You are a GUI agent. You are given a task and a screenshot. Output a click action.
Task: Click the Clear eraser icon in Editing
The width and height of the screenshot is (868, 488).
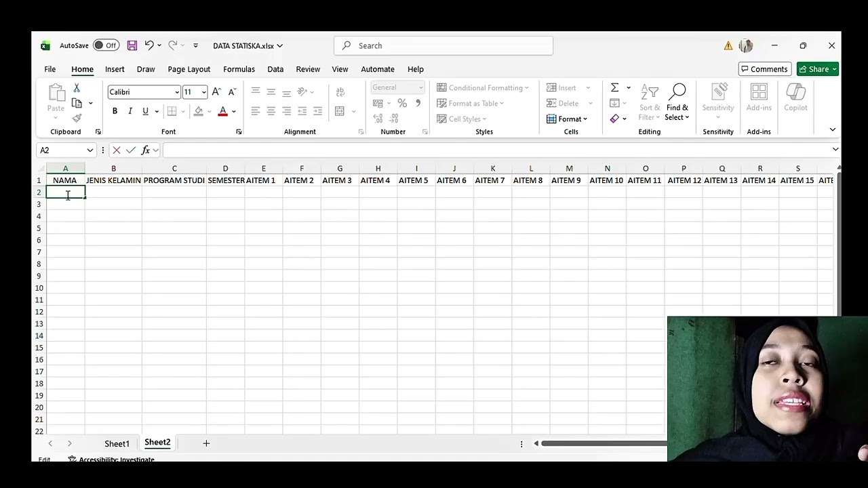[x=614, y=119]
